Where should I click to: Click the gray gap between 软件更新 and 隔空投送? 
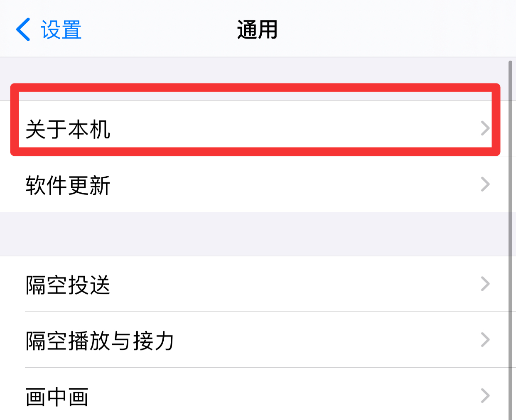pyautogui.click(x=258, y=234)
